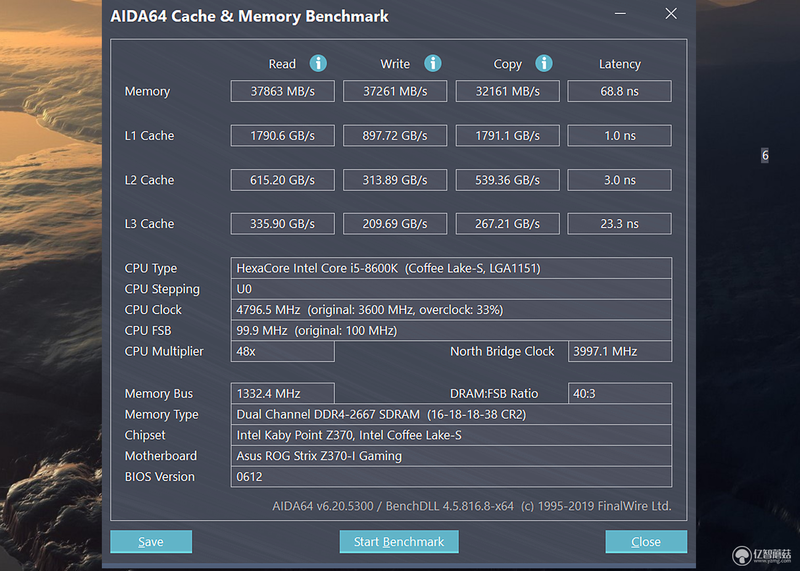Viewport: 800px width, 571px height.
Task: Click the Save button
Action: [x=151, y=541]
